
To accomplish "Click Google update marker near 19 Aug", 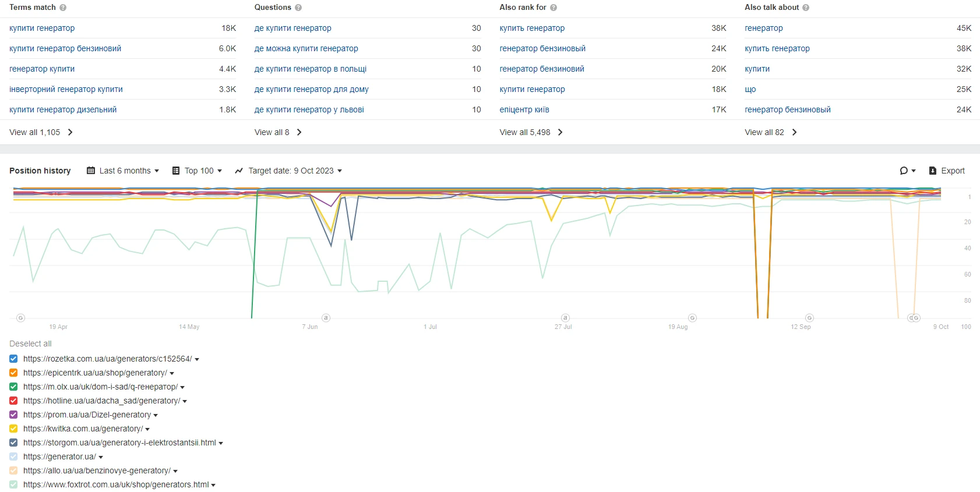I will tap(692, 318).
